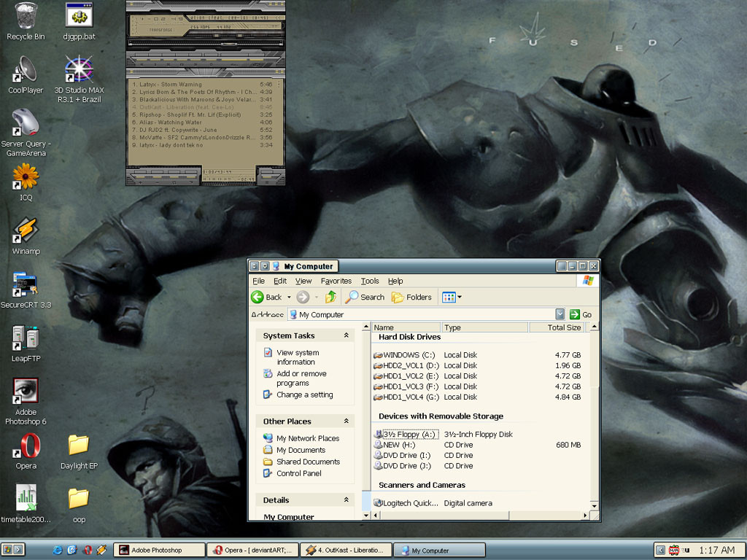Screen dimensions: 747x560
Task: Open Opera browser desktop shortcut
Action: (26, 451)
